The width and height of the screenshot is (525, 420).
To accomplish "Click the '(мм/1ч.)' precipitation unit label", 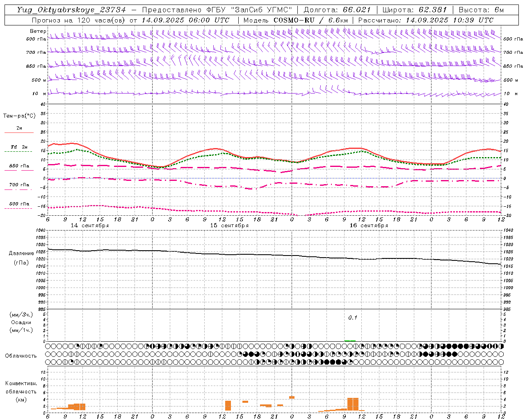I will tap(21, 330).
